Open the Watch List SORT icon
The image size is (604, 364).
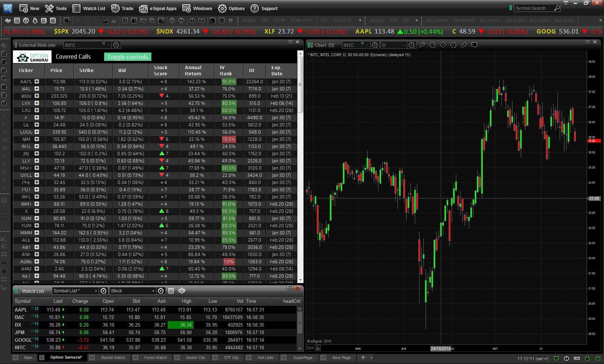click(x=182, y=291)
